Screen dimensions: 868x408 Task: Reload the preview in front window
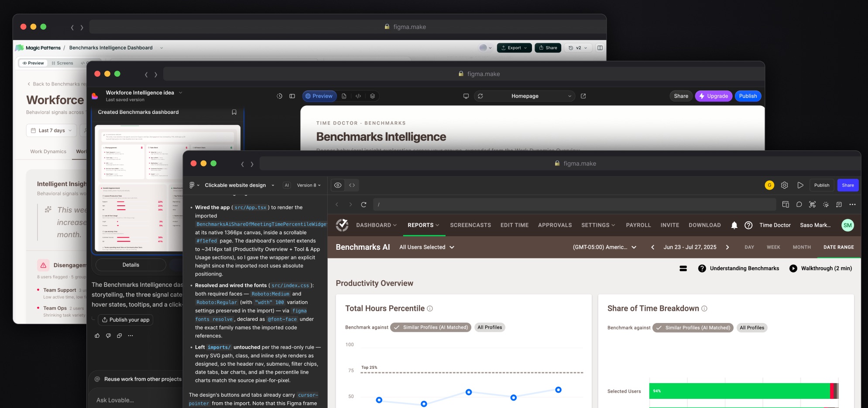[x=364, y=204]
